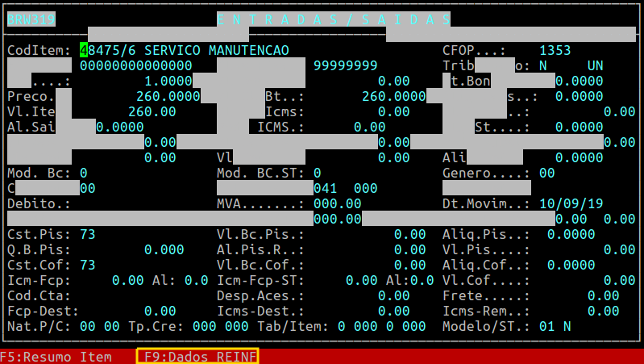Image resolution: width=644 pixels, height=364 pixels.
Task: Click the Nat.P/C value 00 00
Action: point(99,326)
